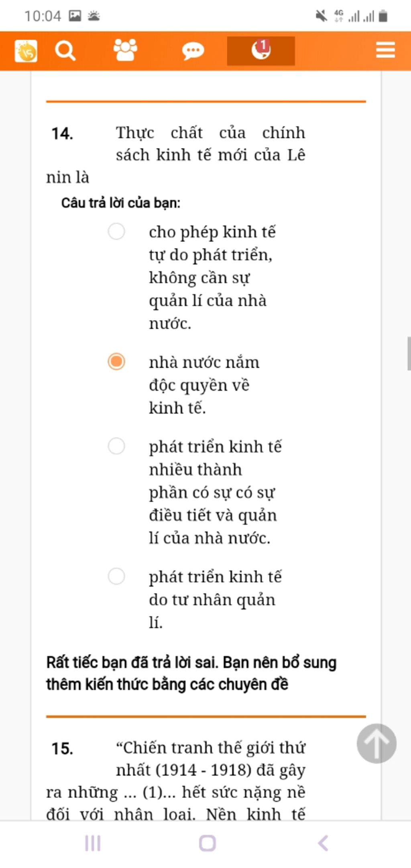The image size is (411, 868).
Task: Open the chat messages bubble icon
Action: click(193, 51)
